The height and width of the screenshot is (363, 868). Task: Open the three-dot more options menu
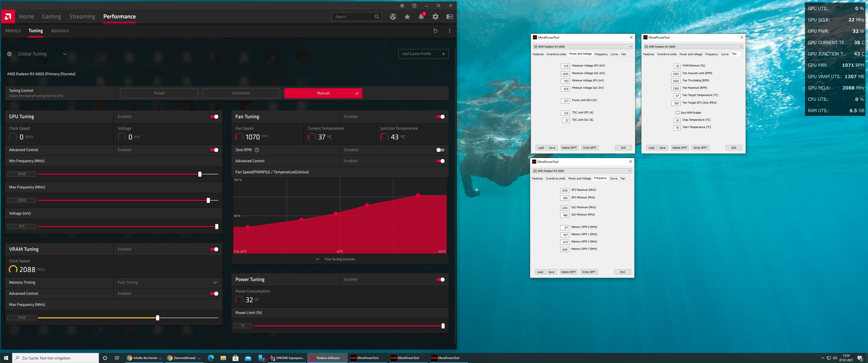[x=449, y=31]
